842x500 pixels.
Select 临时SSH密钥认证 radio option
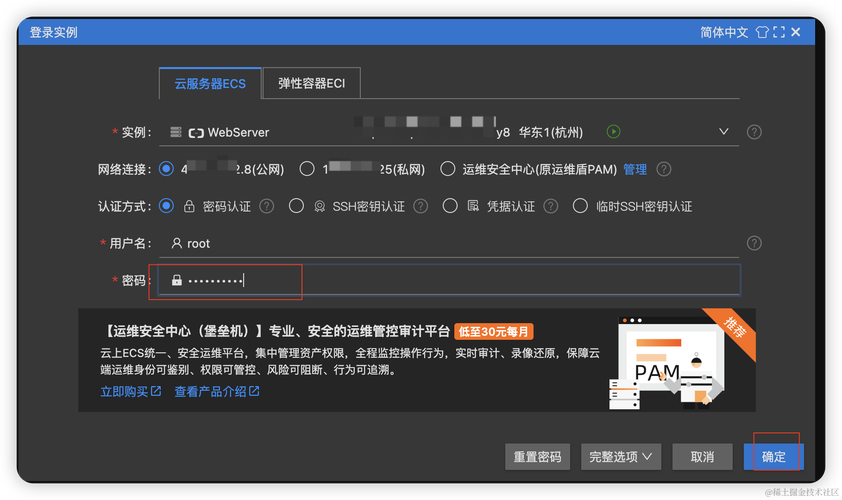click(580, 206)
